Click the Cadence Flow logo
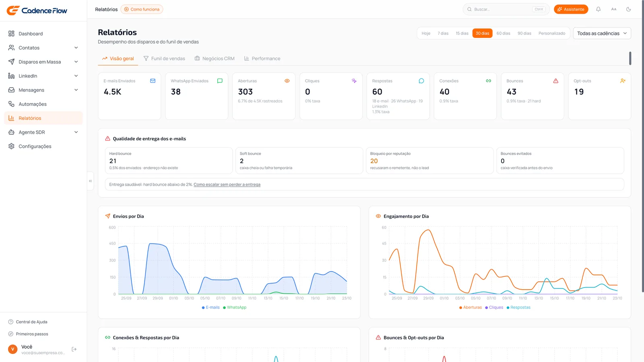Image resolution: width=644 pixels, height=362 pixels. pyautogui.click(x=37, y=10)
